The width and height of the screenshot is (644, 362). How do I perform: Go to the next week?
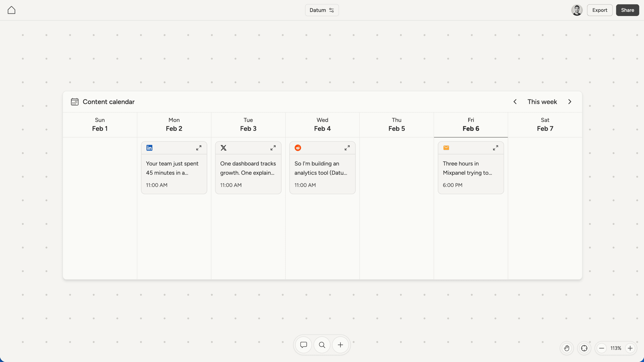[x=570, y=102]
